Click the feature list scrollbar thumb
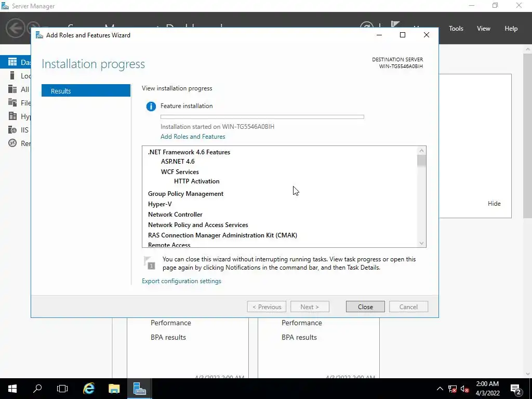Image resolution: width=532 pixels, height=399 pixels. [x=422, y=161]
